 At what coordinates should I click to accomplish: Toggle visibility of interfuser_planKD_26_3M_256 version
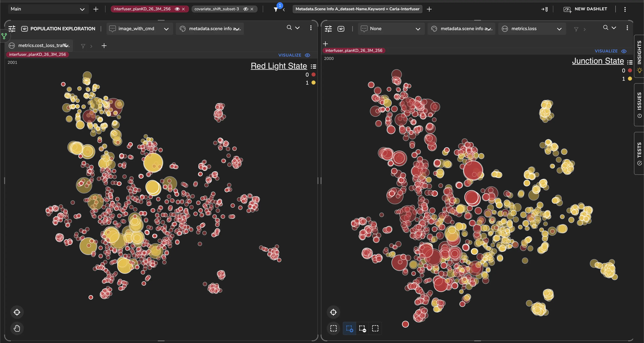point(177,9)
